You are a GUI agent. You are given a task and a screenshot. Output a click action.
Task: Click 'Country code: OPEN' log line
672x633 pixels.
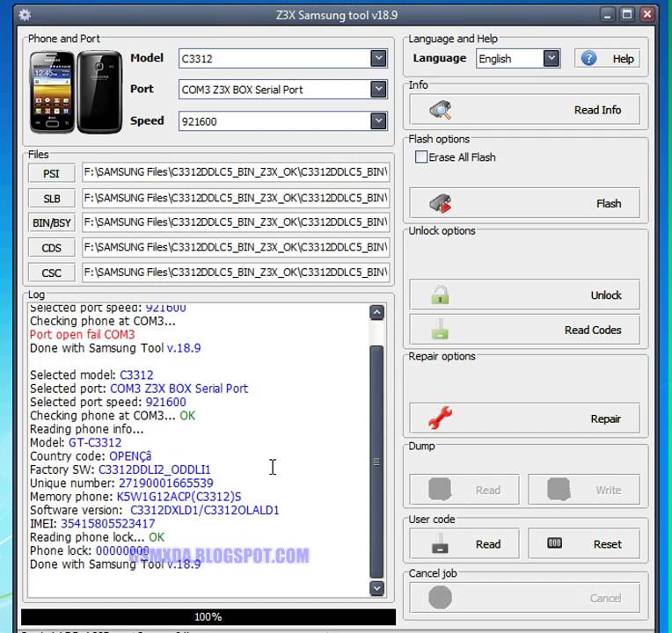(91, 456)
